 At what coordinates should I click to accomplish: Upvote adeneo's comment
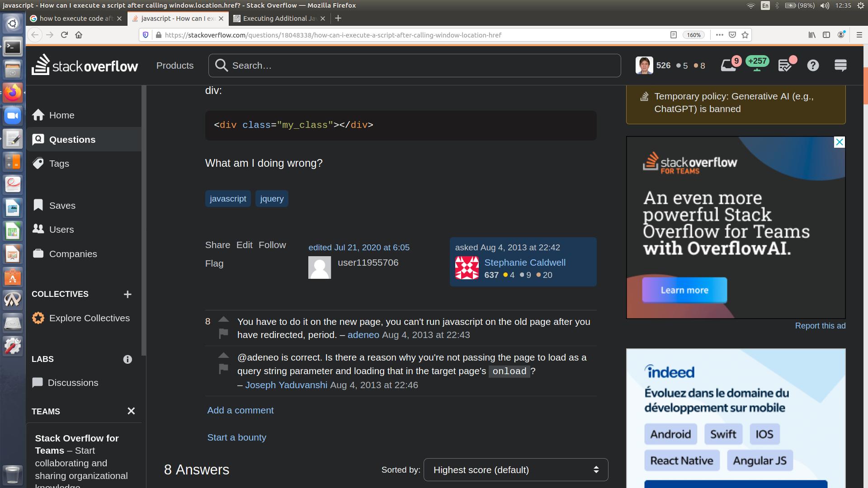(223, 319)
